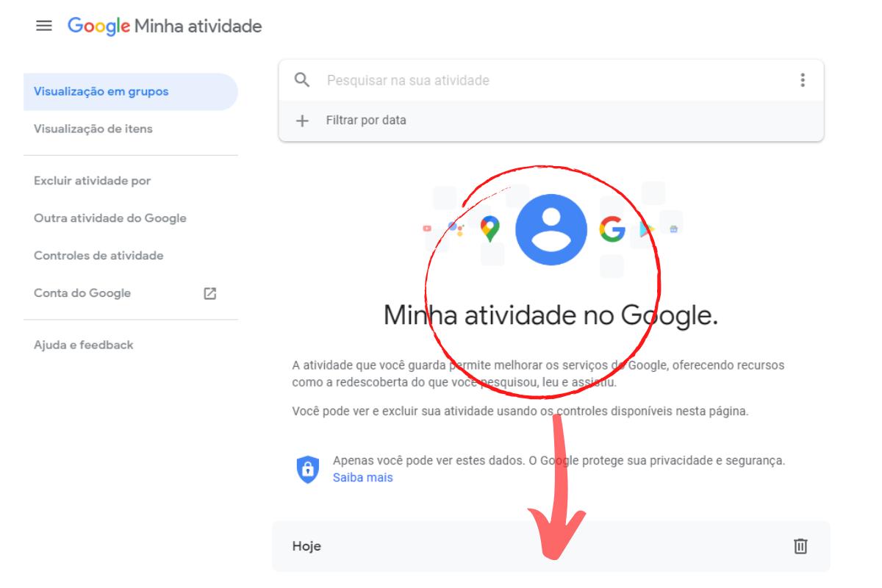882x588 pixels.
Task: Delete today's activity with trash icon
Action: (800, 546)
